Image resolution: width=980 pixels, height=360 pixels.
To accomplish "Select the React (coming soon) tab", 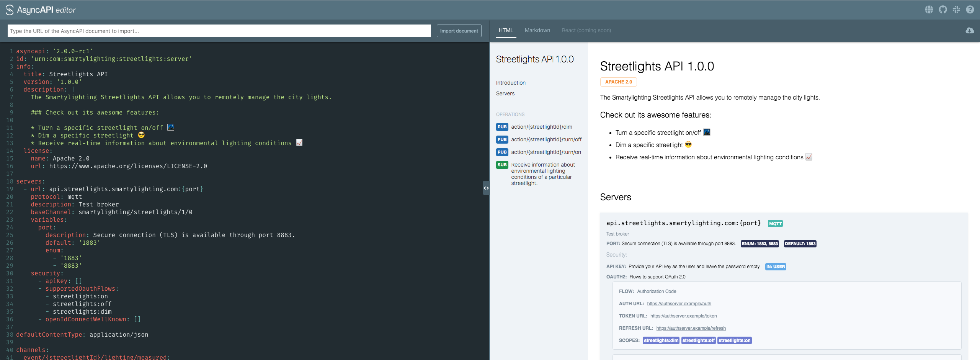I will point(586,30).
